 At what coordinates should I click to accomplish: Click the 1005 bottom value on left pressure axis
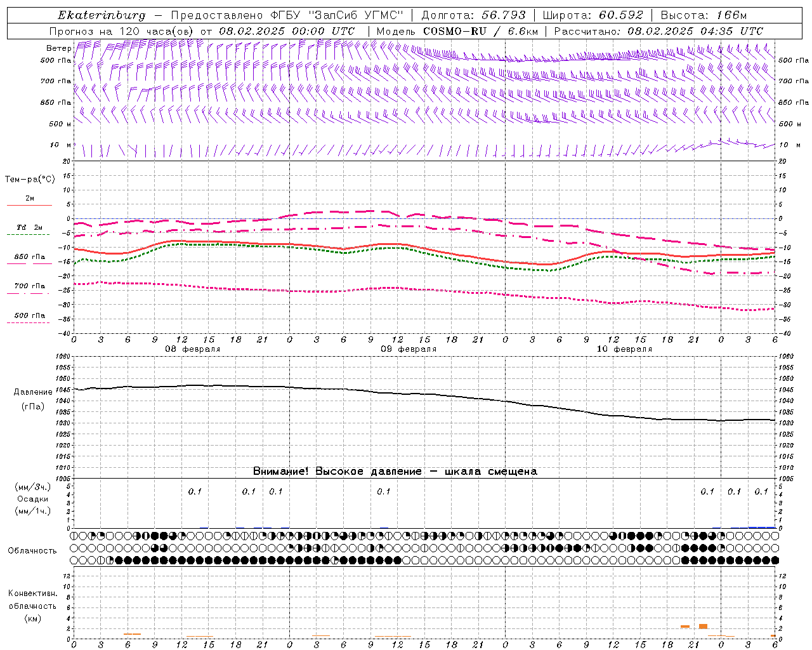coord(63,479)
